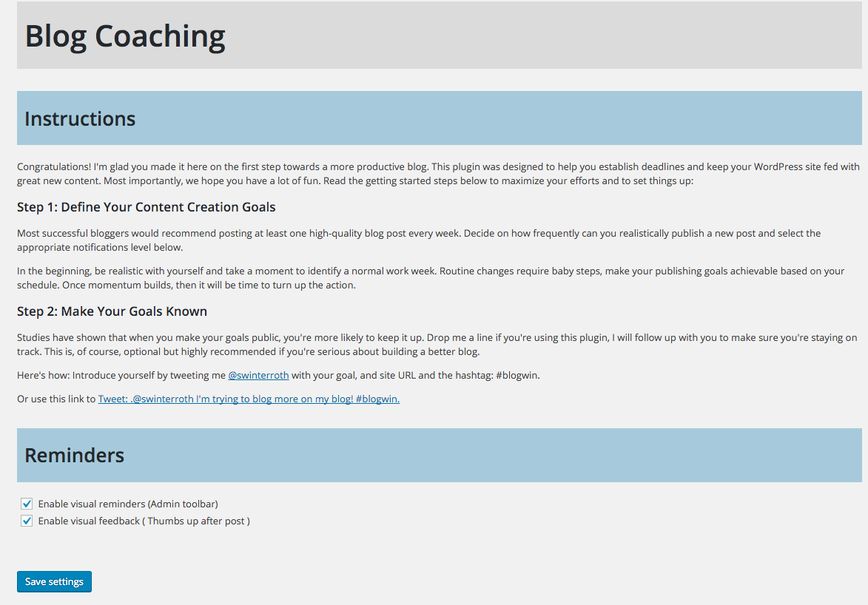
Task: Open the Tweet .@swinterroth #blogwin link
Action: tap(249, 399)
